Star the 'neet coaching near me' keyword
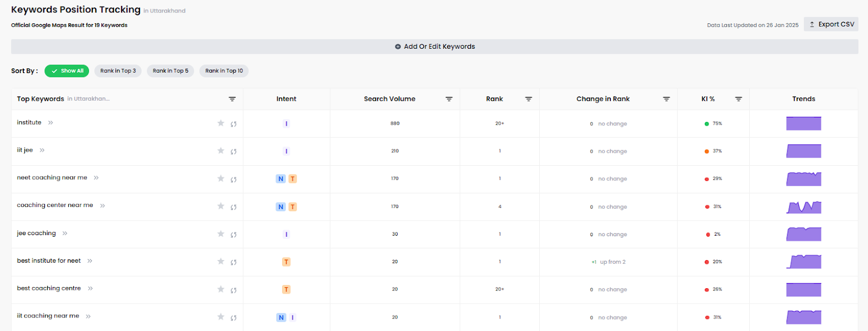This screenshot has width=868, height=331. (221, 178)
